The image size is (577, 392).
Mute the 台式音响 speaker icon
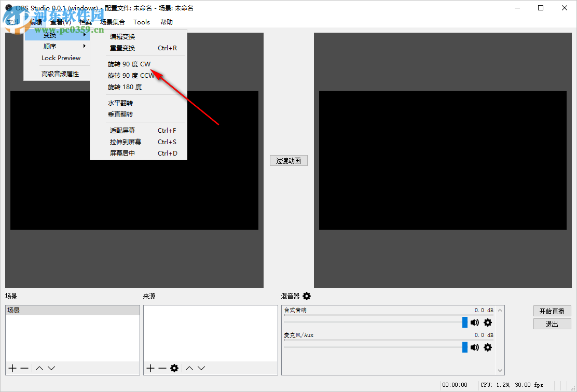click(474, 322)
